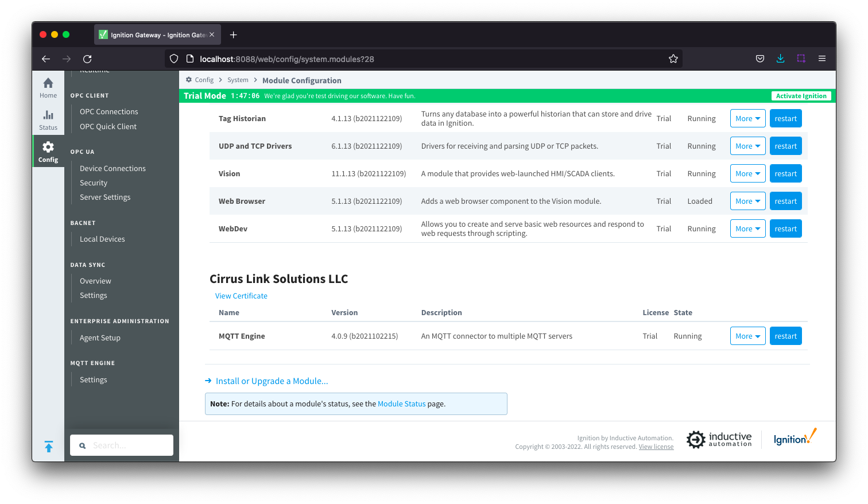Open the browser downloads panel

pyautogui.click(x=781, y=59)
